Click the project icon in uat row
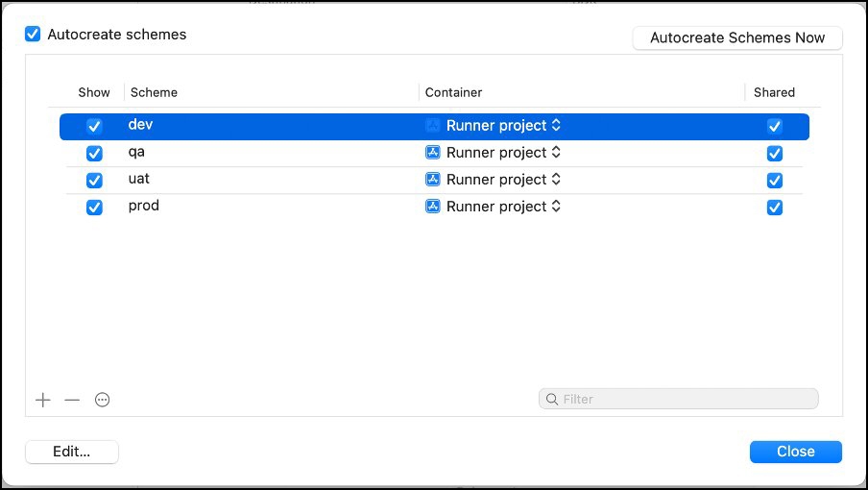 pos(433,180)
